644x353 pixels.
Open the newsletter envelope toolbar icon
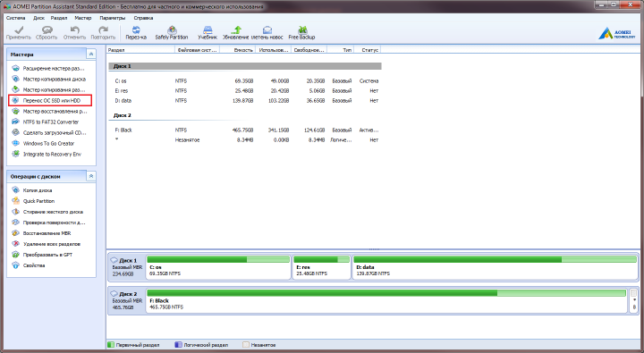tap(267, 30)
